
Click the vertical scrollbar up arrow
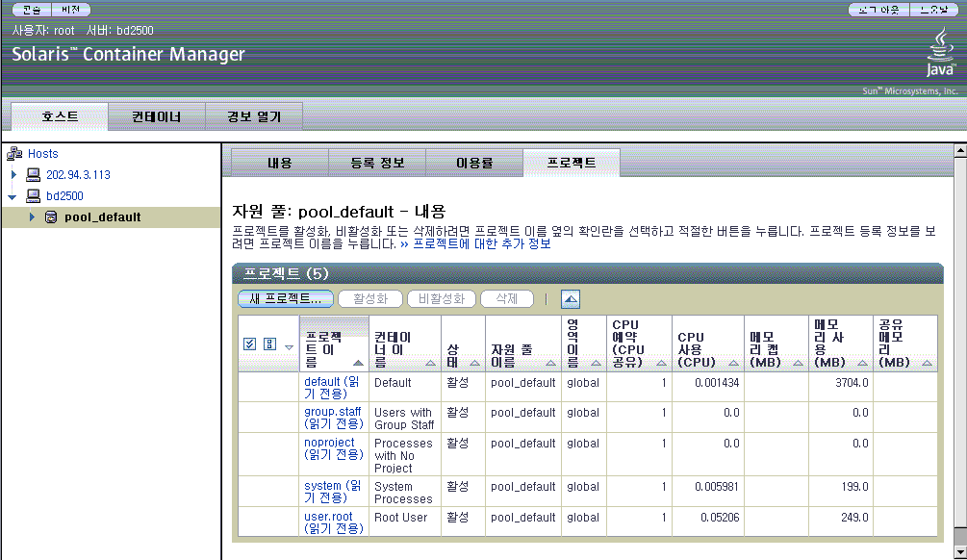point(960,150)
